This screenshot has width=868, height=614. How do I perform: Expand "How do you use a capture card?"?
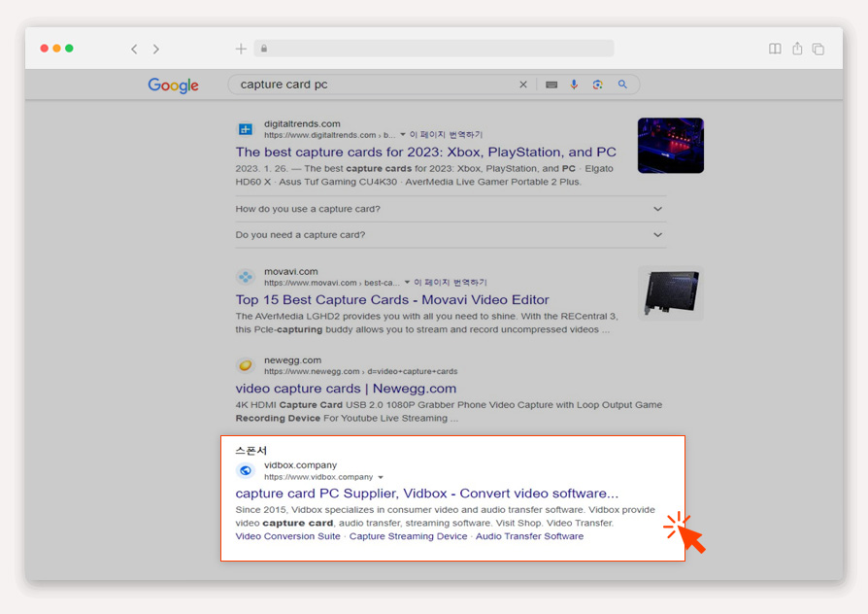[451, 209]
